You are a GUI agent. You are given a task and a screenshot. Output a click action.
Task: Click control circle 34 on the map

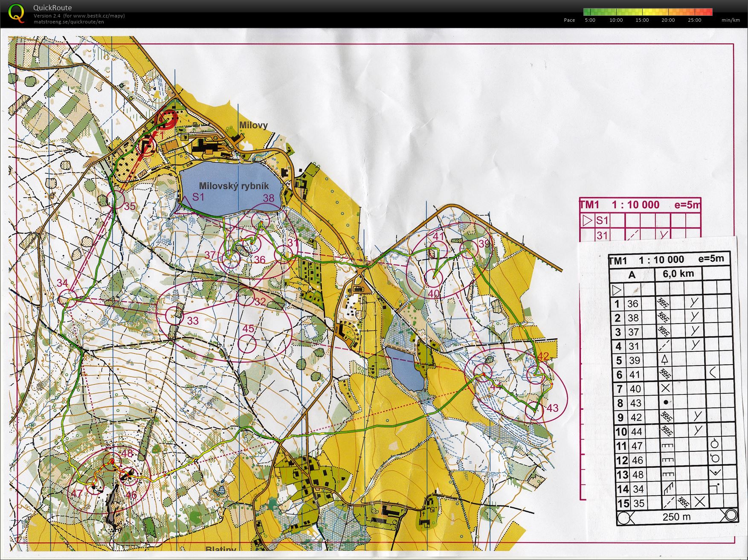click(x=67, y=299)
